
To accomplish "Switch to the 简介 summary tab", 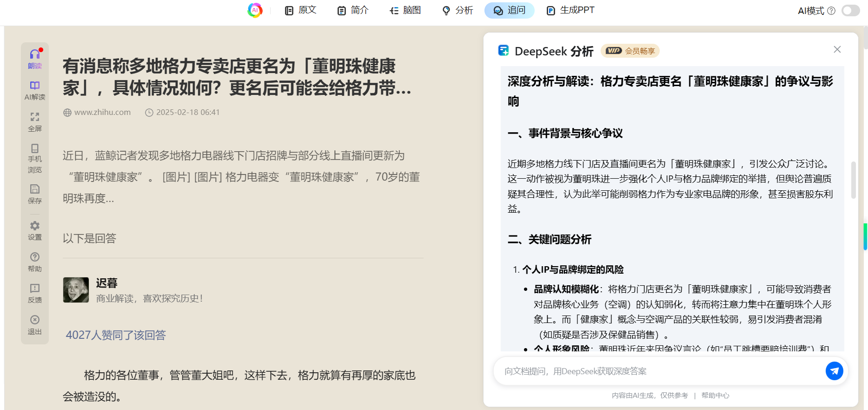I will coord(353,10).
